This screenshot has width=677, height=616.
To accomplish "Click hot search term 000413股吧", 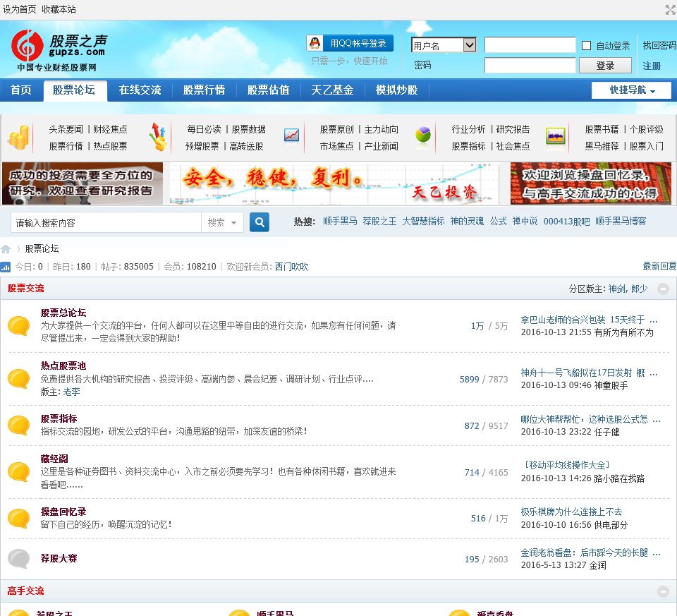I will tap(566, 221).
